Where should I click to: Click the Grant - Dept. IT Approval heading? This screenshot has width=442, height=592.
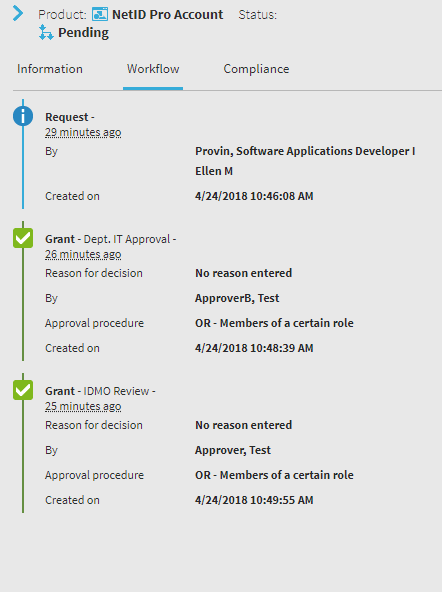(x=111, y=239)
